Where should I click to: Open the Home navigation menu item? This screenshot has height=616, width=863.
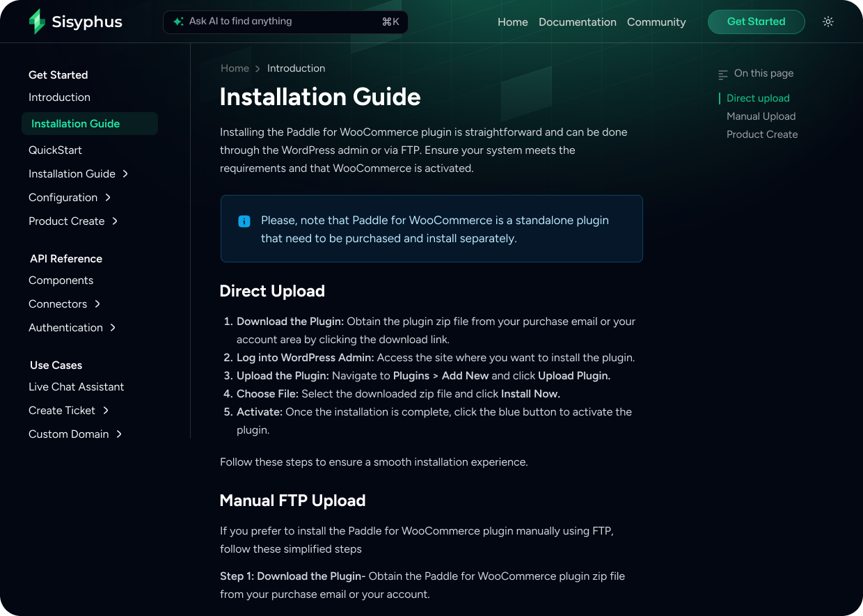(513, 22)
